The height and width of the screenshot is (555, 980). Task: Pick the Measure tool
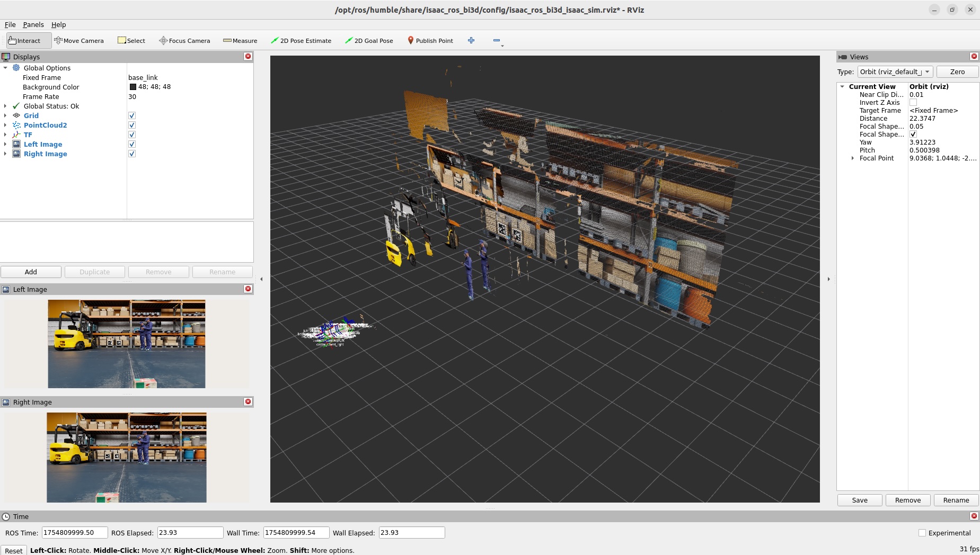pyautogui.click(x=240, y=41)
